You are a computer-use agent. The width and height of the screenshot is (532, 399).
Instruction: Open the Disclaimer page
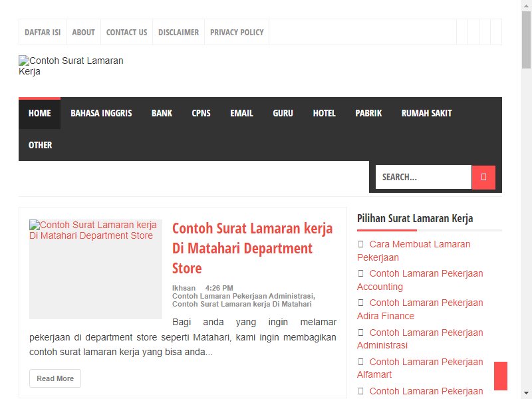[x=178, y=32]
